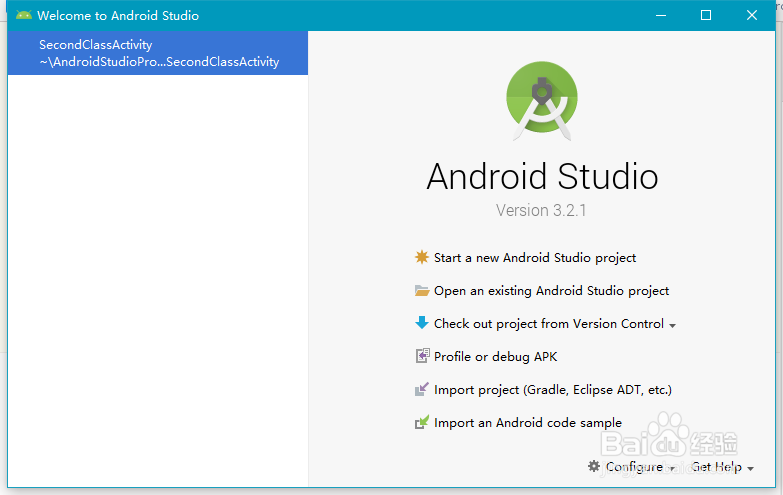Click the Configure gear icon
783x495 pixels.
(594, 466)
